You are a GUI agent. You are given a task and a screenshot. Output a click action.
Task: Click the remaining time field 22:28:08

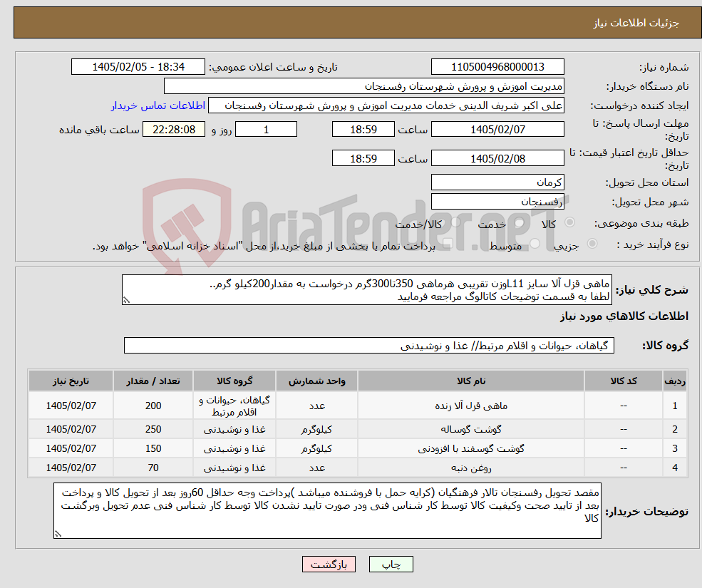(x=174, y=130)
